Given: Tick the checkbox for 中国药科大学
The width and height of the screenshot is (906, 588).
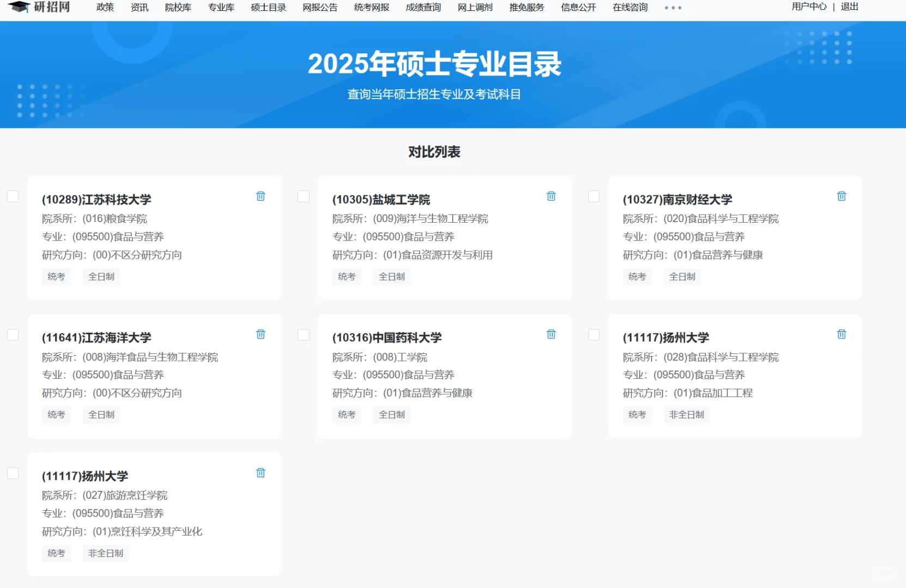Looking at the screenshot, I should (x=303, y=335).
